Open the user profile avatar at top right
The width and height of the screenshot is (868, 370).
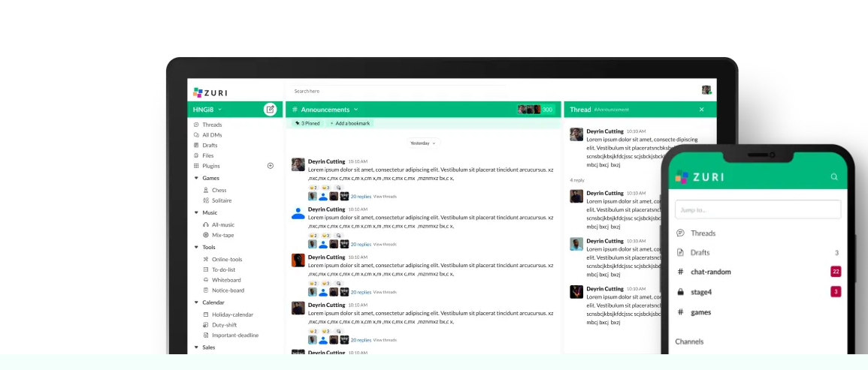pyautogui.click(x=706, y=90)
